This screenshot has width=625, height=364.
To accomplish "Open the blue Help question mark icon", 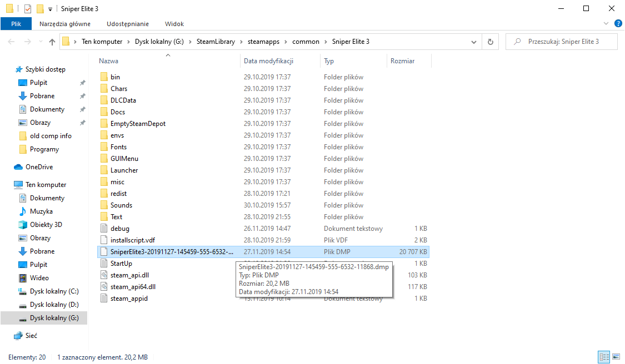I will tap(618, 23).
